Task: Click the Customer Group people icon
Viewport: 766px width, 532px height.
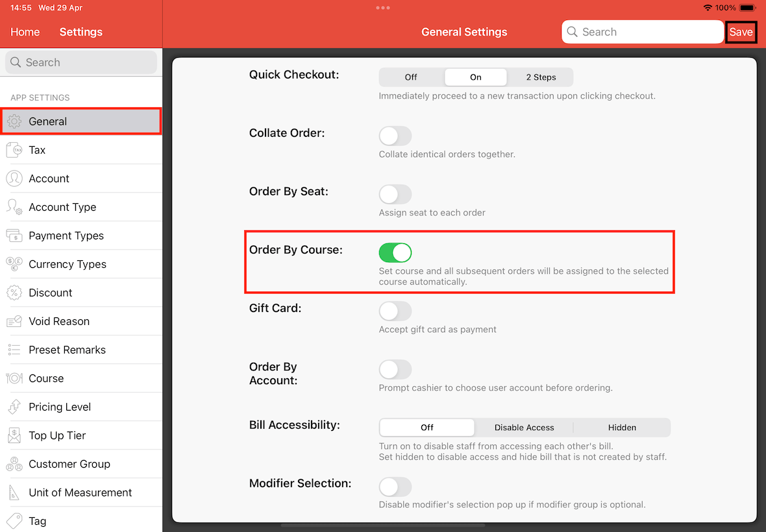Action: coord(14,464)
